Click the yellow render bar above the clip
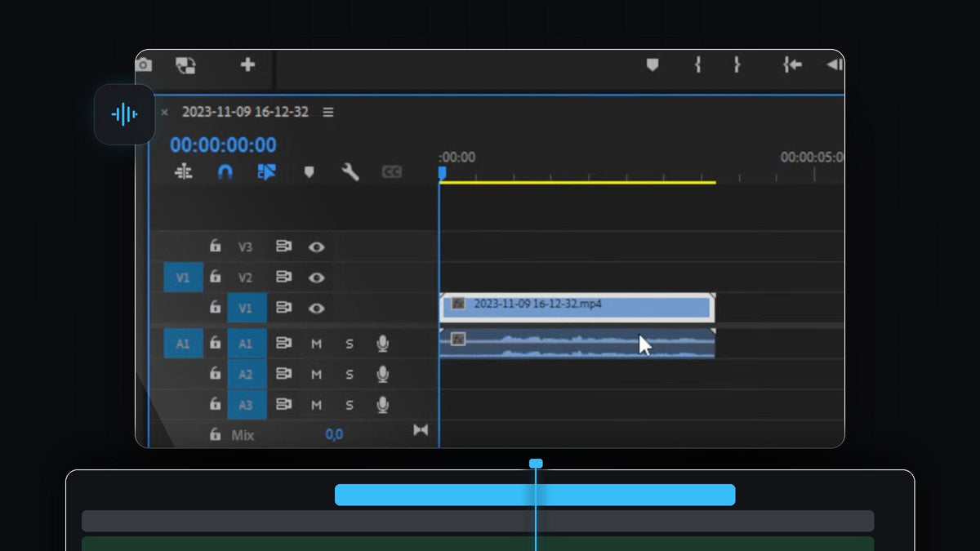 [577, 182]
